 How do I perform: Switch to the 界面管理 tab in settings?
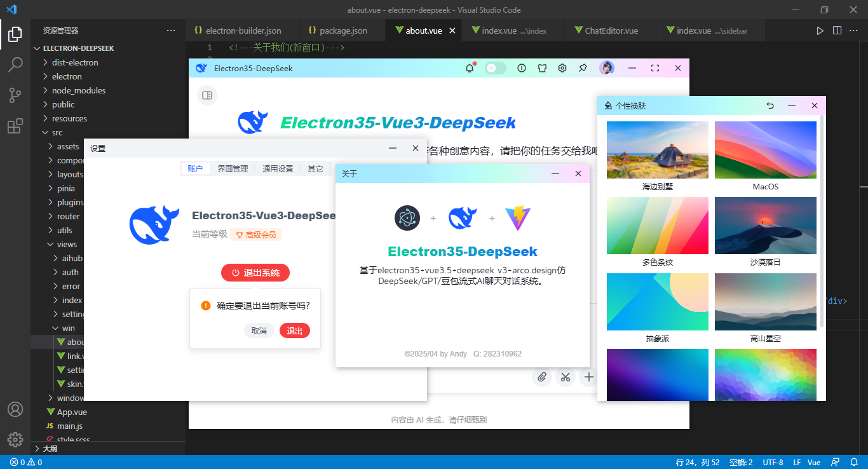click(x=233, y=168)
